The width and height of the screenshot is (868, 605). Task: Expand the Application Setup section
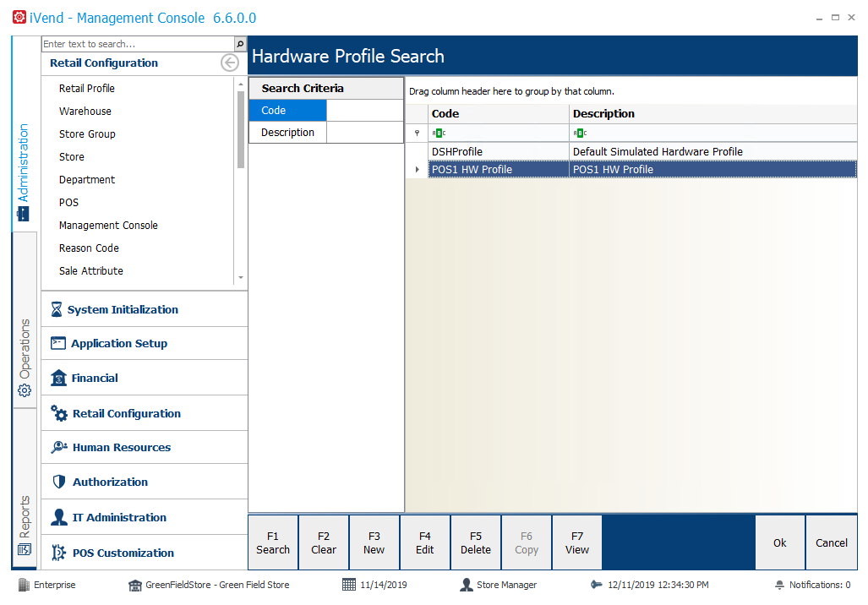click(x=145, y=343)
